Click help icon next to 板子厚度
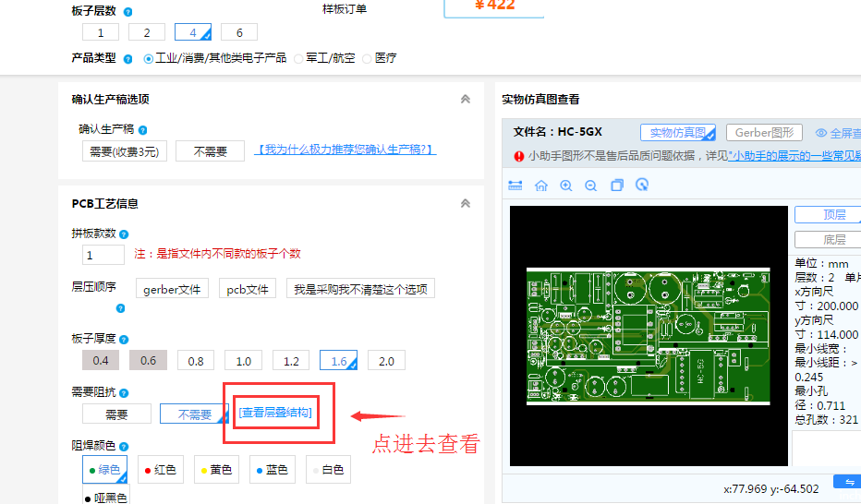The width and height of the screenshot is (861, 504). click(124, 340)
